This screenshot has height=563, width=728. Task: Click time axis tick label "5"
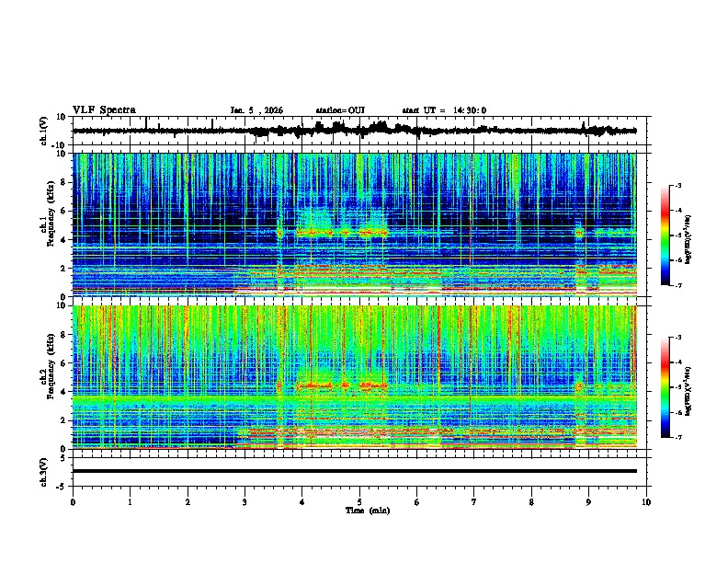[359, 502]
